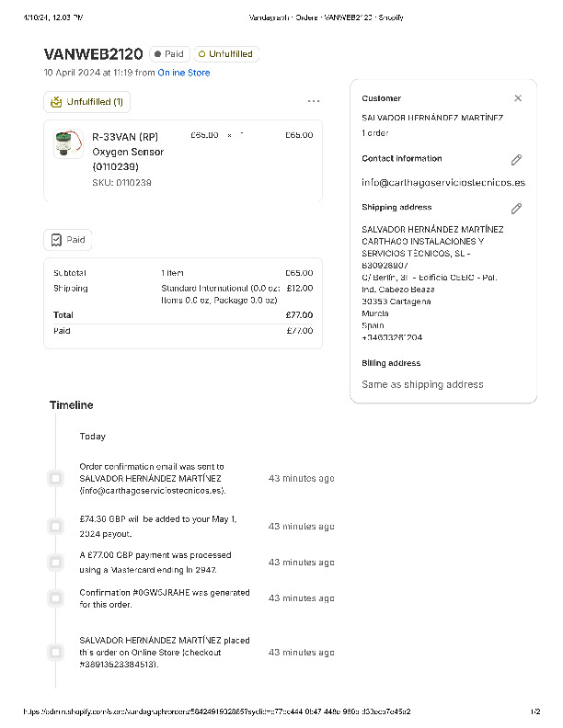
Task: Click the pencil icon beside Contact information
Action: pyautogui.click(x=517, y=160)
